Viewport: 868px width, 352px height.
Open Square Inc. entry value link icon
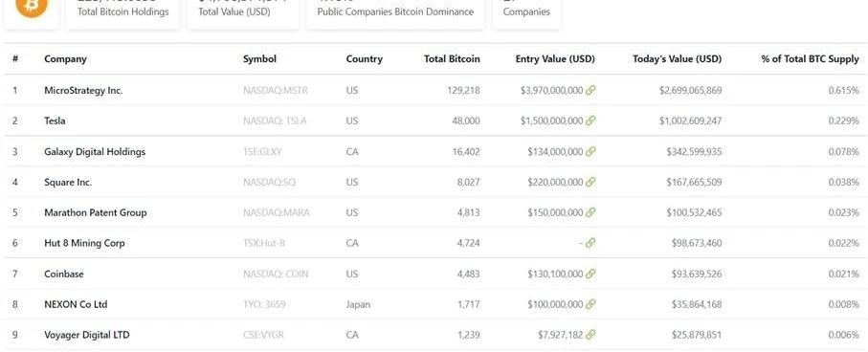point(590,182)
